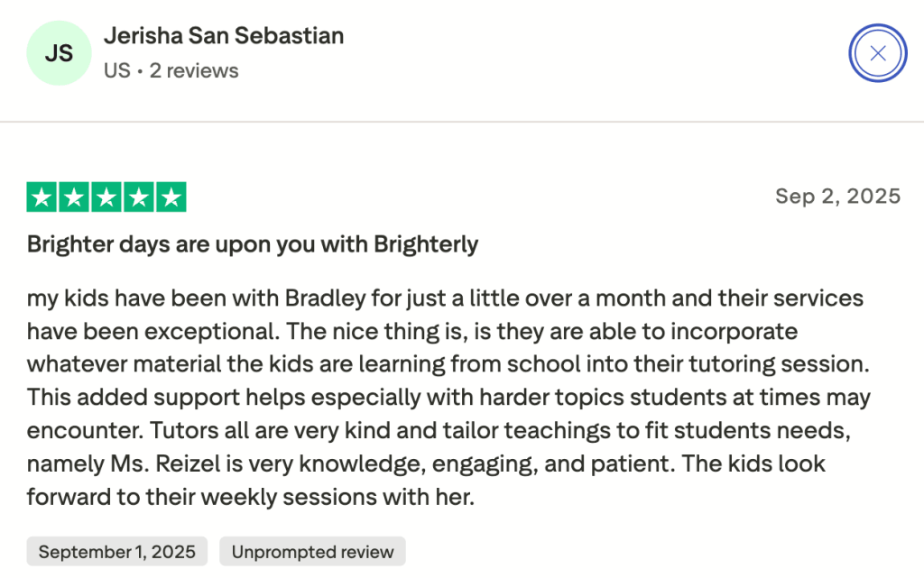This screenshot has width=924, height=578.
Task: Click the second green star icon
Action: pyautogui.click(x=74, y=196)
